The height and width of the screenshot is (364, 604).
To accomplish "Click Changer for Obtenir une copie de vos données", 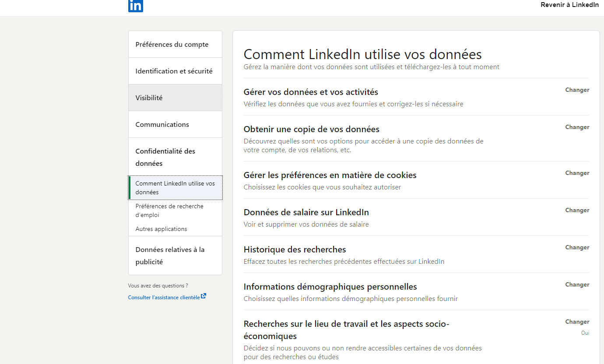I will click(577, 127).
